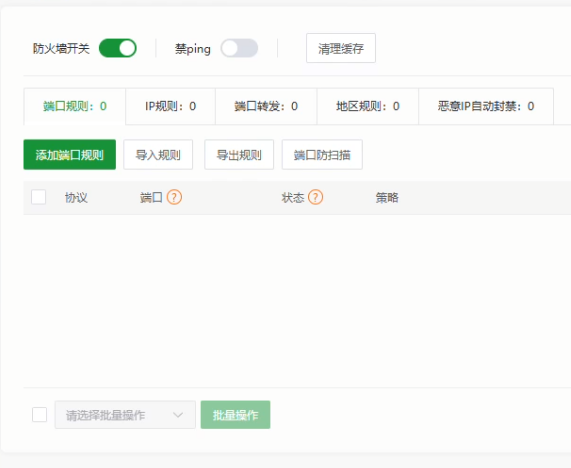This screenshot has height=468, width=571.
Task: Select the 端口转发 tab
Action: click(266, 106)
